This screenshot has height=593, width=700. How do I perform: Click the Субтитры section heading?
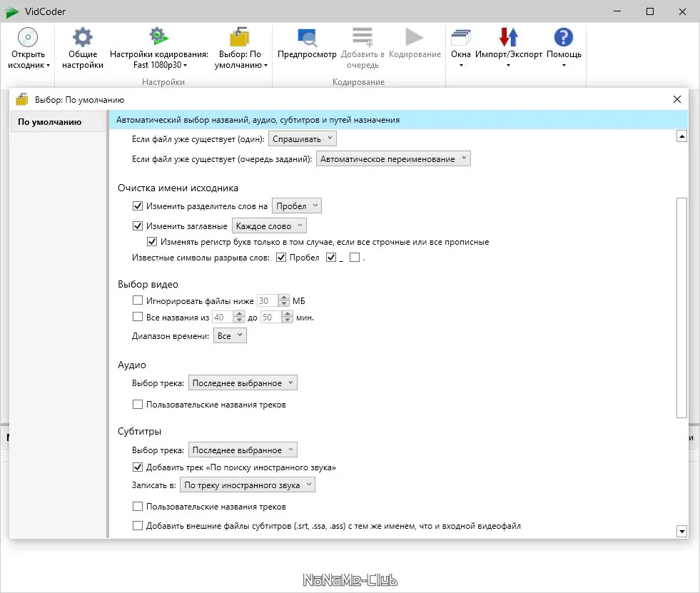pos(139,431)
